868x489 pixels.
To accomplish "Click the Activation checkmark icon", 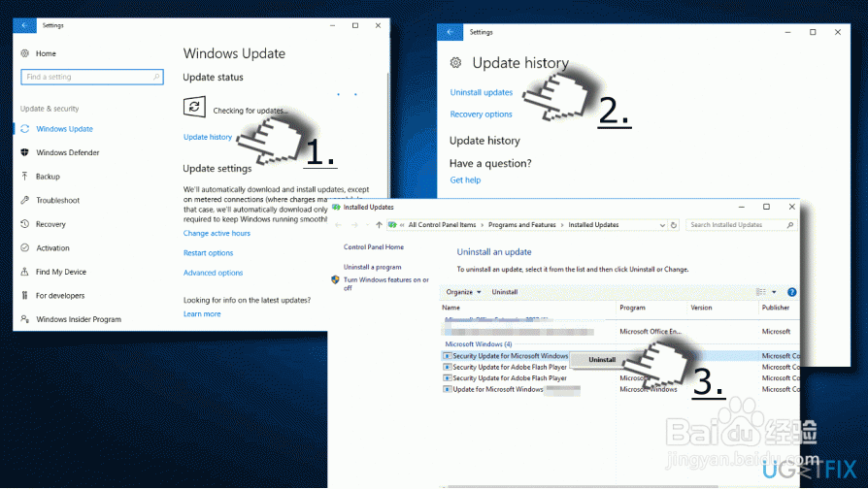I will (25, 247).
